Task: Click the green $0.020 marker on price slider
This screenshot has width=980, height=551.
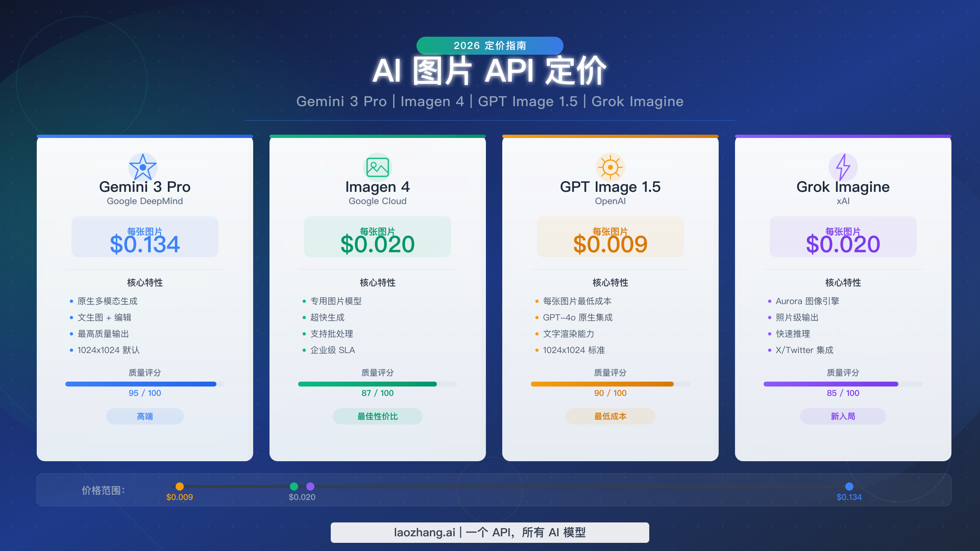Action: (295, 486)
